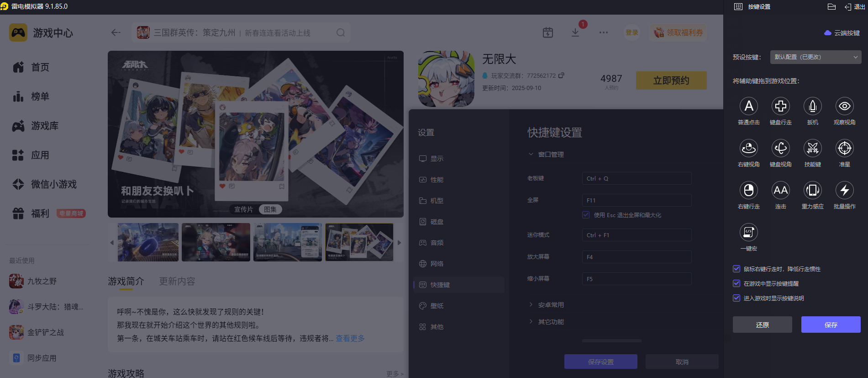Open the calendar check-in icon

[x=548, y=32]
